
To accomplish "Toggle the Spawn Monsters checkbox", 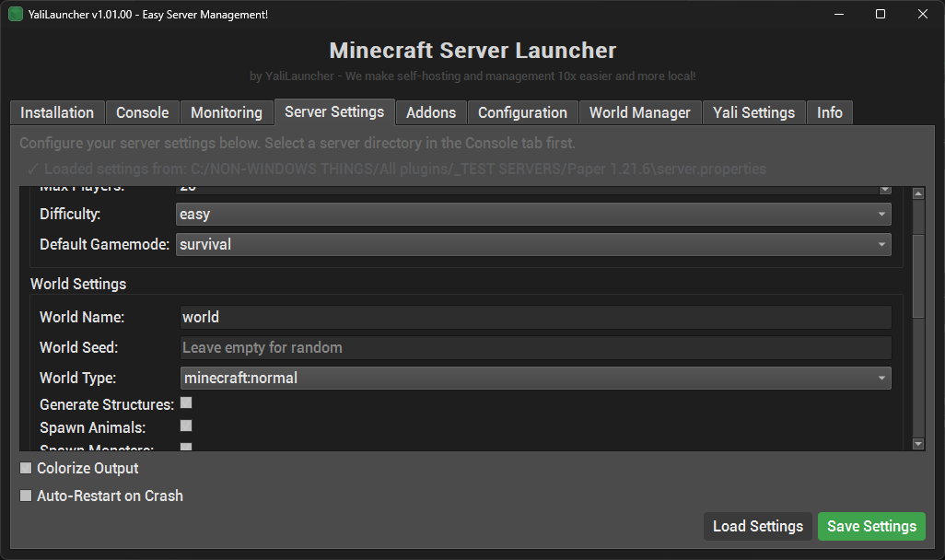I will pos(186,447).
